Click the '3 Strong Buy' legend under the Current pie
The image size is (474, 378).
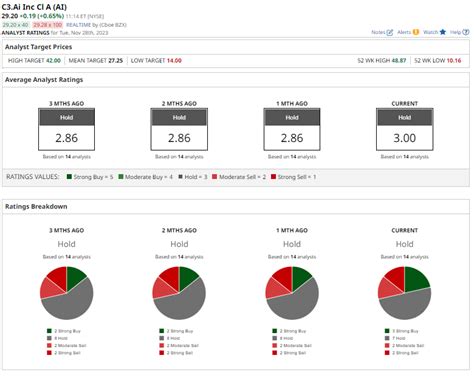(401, 331)
